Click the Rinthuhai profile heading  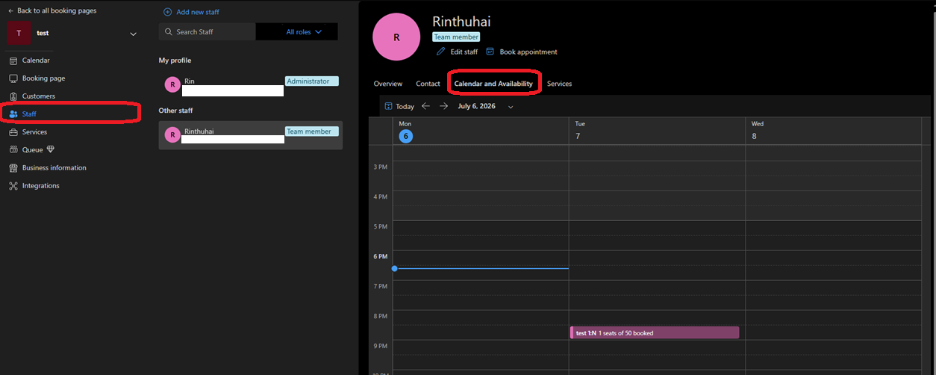461,21
